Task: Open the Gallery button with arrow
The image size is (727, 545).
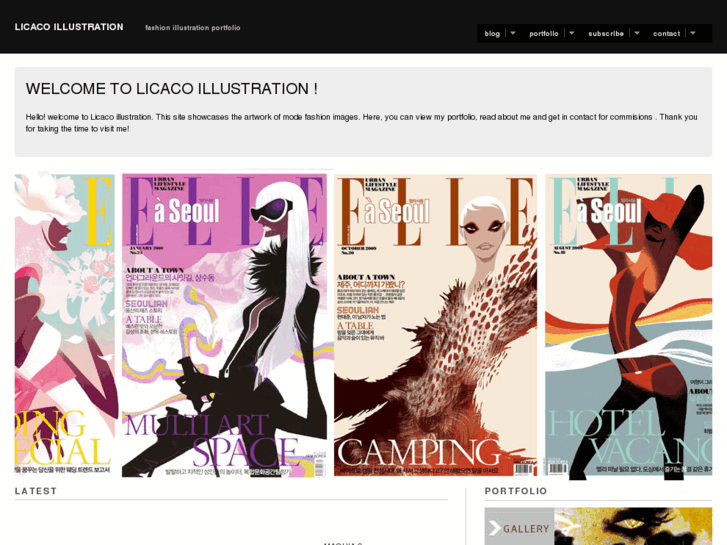Action: coord(519,527)
